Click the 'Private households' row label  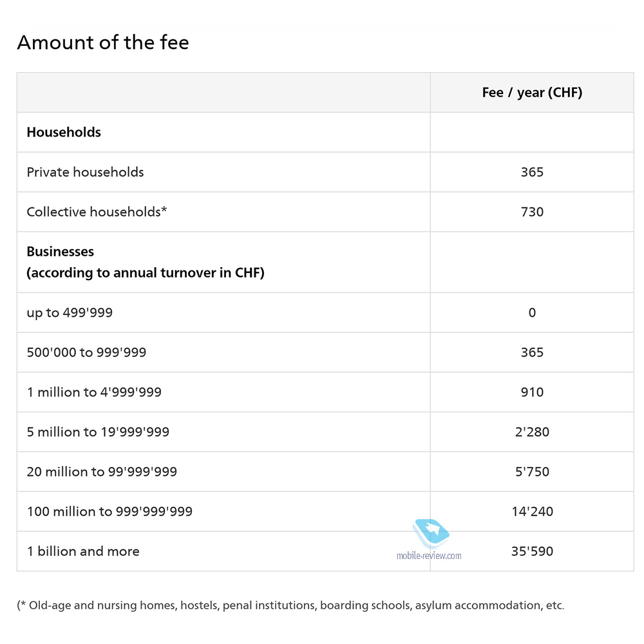[x=86, y=172]
